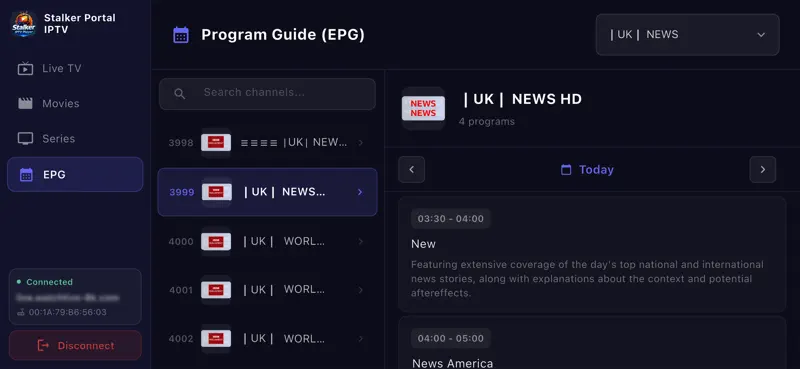Click the 03:30 - 04:00 time badge
This screenshot has width=800, height=369.
tap(451, 219)
